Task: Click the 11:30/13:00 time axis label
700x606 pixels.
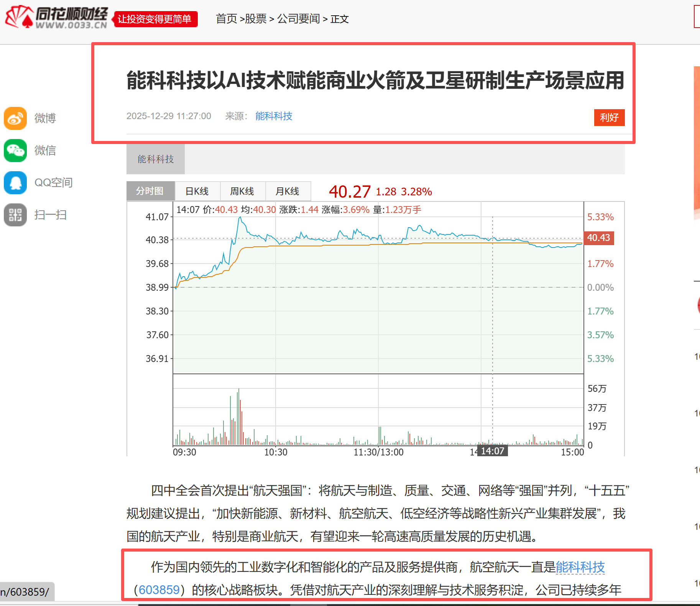Action: 379,452
